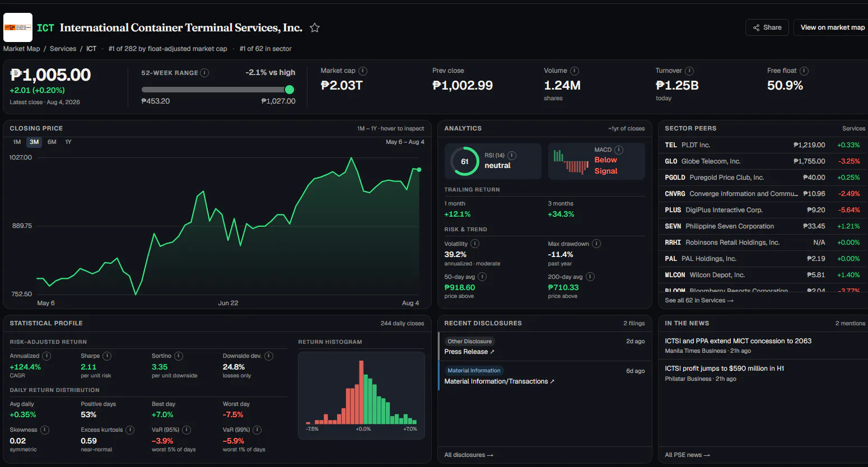This screenshot has height=467, width=868.
Task: Show the Turnover info tooltip icon
Action: pos(689,71)
